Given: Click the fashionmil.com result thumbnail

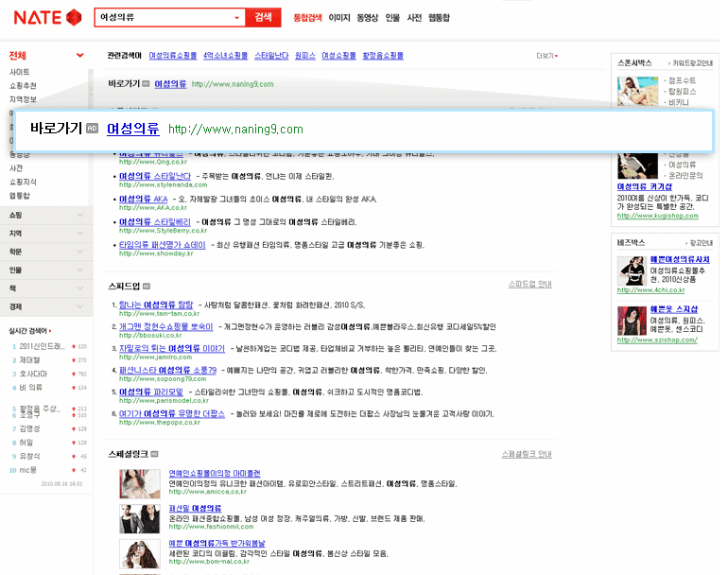Looking at the screenshot, I should click(x=140, y=518).
